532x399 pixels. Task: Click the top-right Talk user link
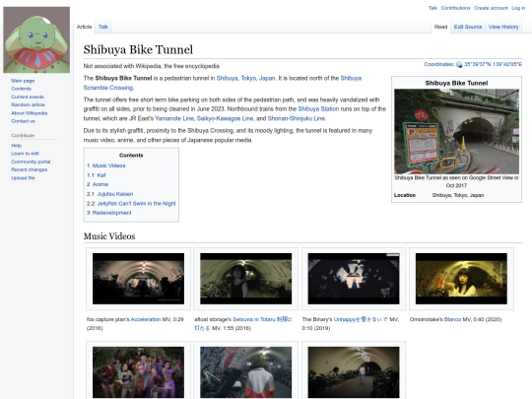point(432,8)
